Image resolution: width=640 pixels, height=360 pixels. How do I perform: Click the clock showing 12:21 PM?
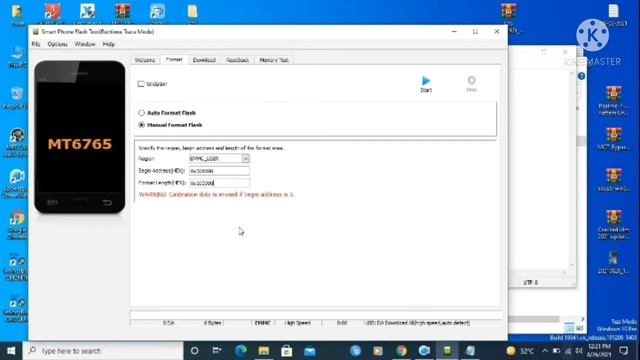coord(600,351)
